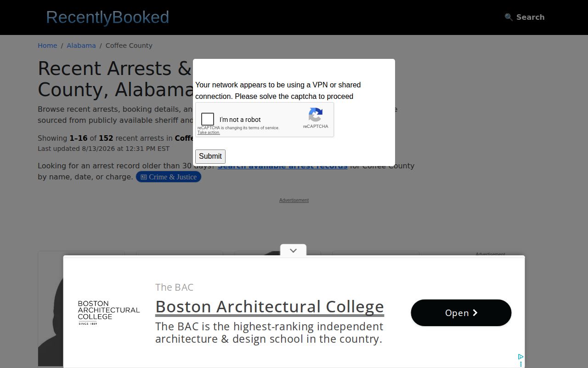Click the Crime & Justice tag
This screenshot has height=368, width=588.
[x=169, y=177]
